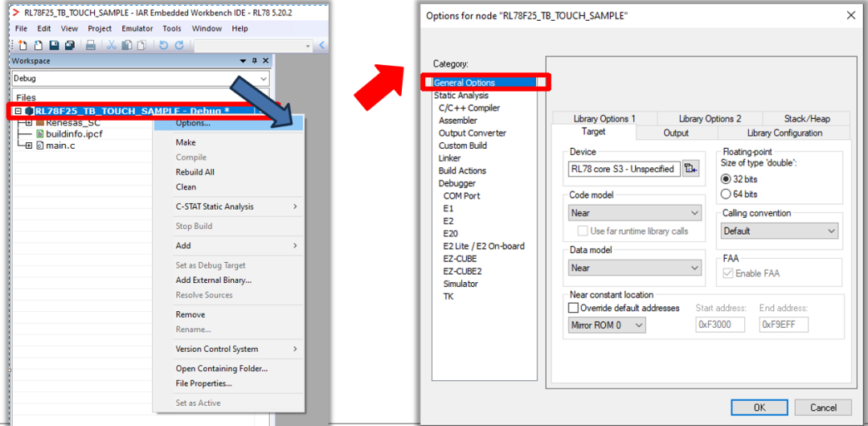The height and width of the screenshot is (426, 868).
Task: Select the 64 bits double size option
Action: pos(726,195)
